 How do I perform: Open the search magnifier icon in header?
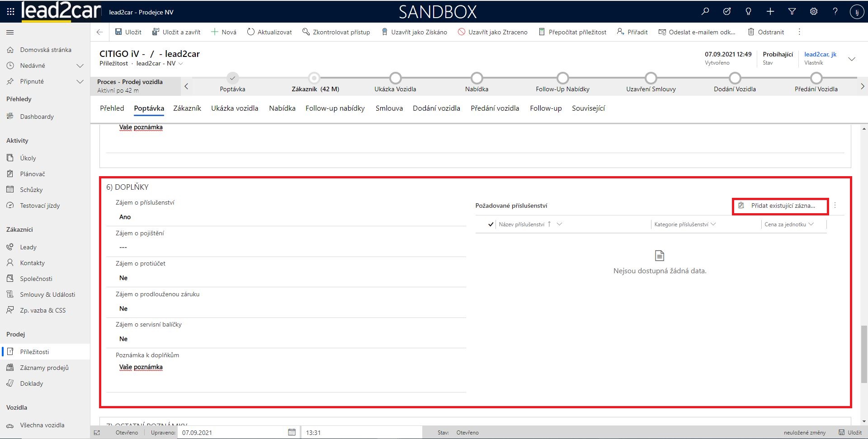tap(705, 12)
